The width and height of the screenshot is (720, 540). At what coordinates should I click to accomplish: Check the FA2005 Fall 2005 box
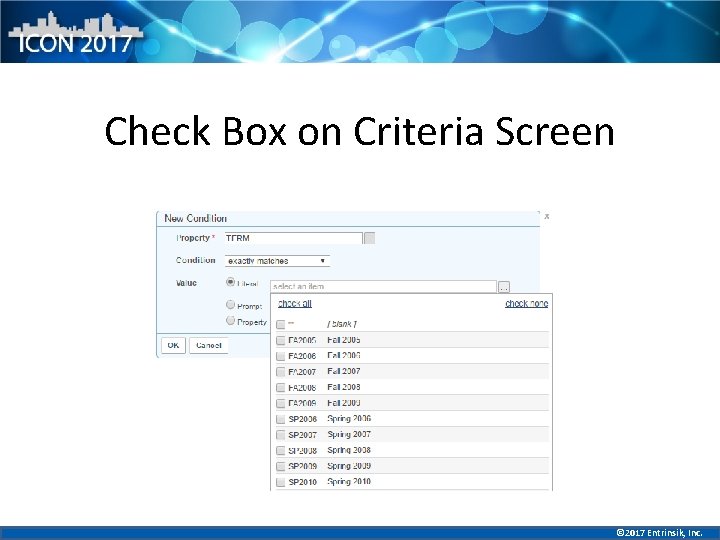pos(281,340)
